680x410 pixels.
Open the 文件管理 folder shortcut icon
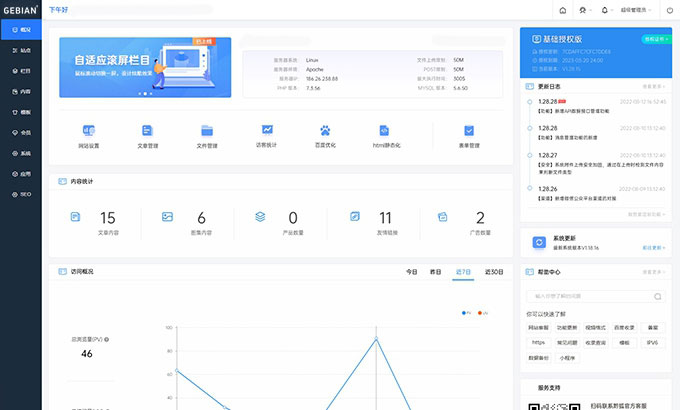tap(207, 131)
